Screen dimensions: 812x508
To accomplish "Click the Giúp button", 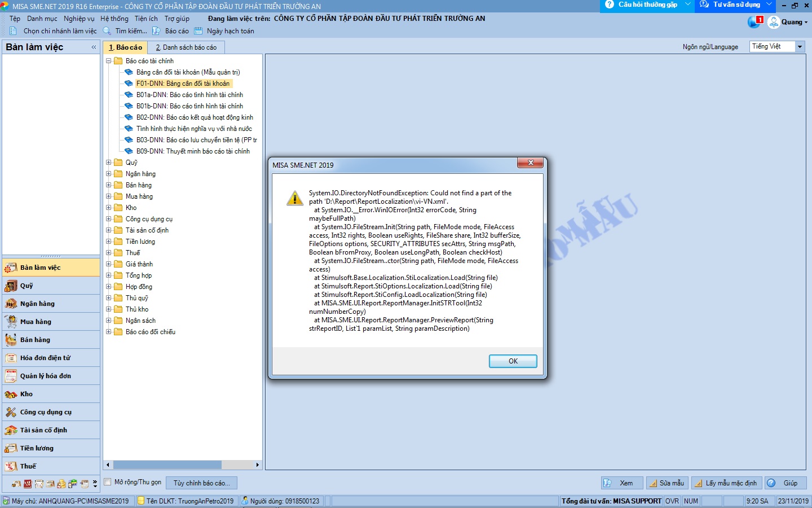I will click(786, 483).
